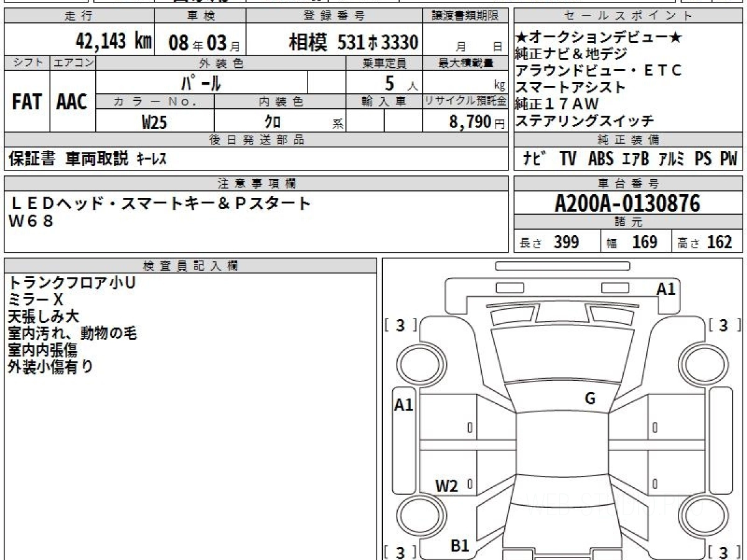This screenshot has height=560, width=747.
Task: Select the 諸元 header
Action: point(629,222)
